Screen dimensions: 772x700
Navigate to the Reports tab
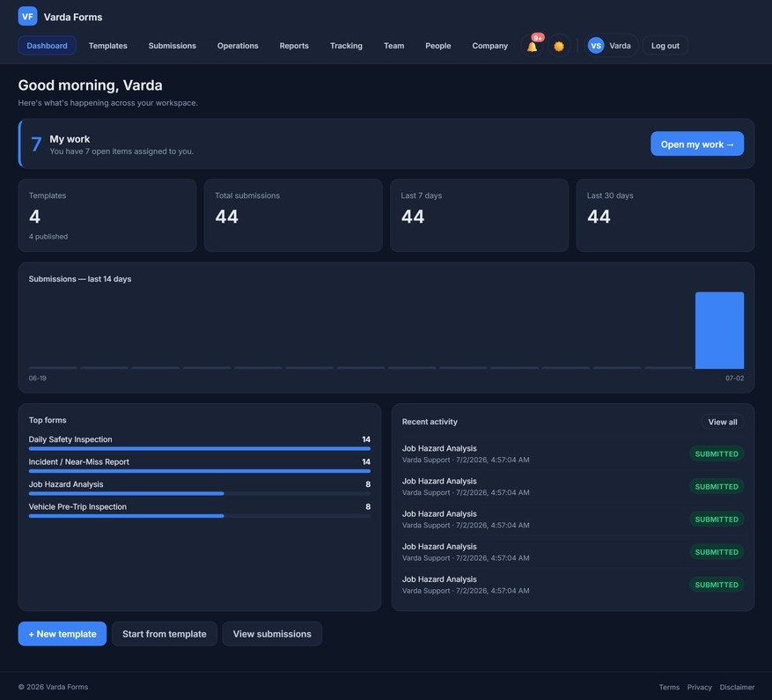click(294, 45)
